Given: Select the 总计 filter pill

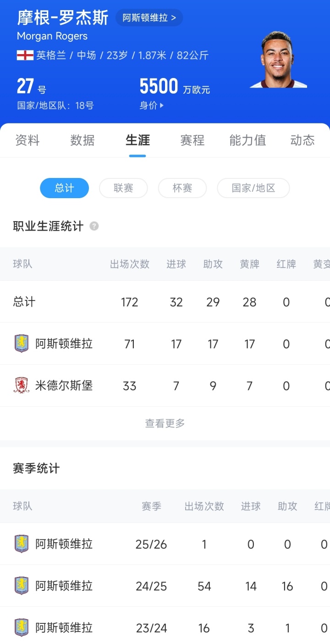Looking at the screenshot, I should [x=64, y=188].
